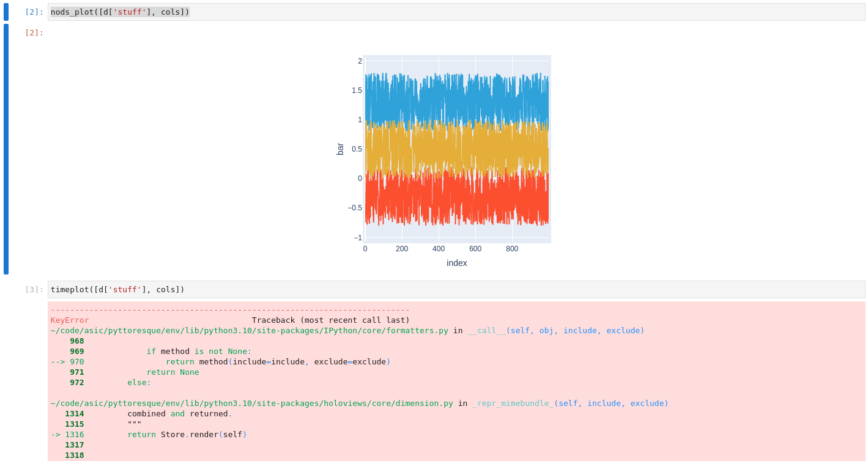
Task: Click the 'return None' traceback line
Action: coord(172,372)
